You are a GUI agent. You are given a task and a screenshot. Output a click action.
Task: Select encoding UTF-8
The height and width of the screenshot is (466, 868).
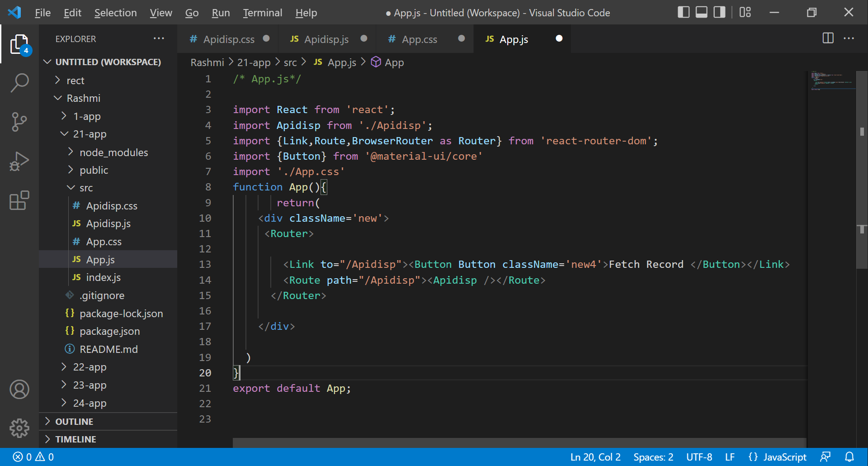[699, 457]
